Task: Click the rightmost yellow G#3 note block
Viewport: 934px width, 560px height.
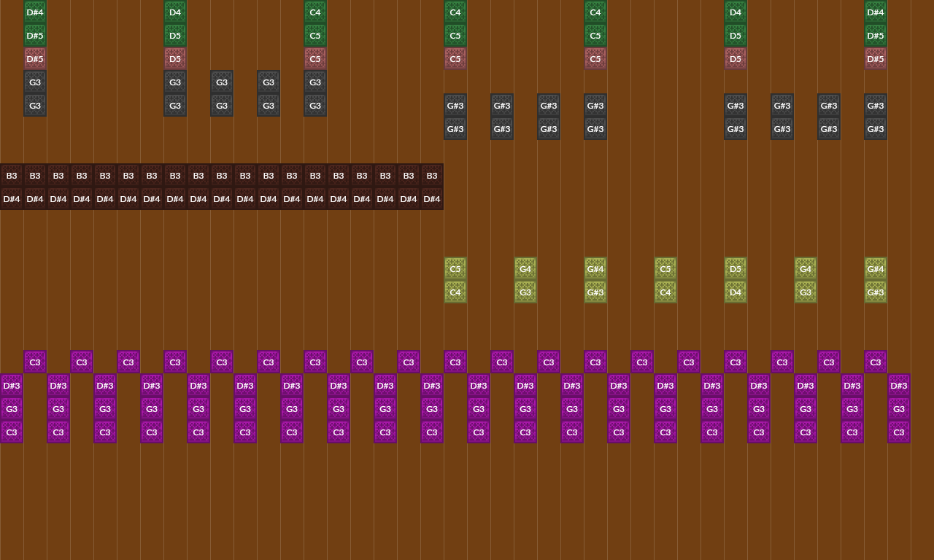Action: 876,292
